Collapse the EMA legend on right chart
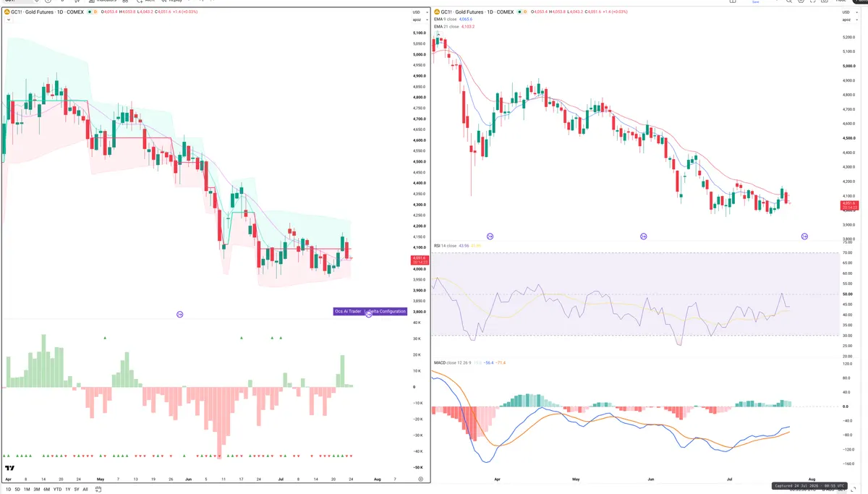This screenshot has height=494, width=868. pos(438,34)
